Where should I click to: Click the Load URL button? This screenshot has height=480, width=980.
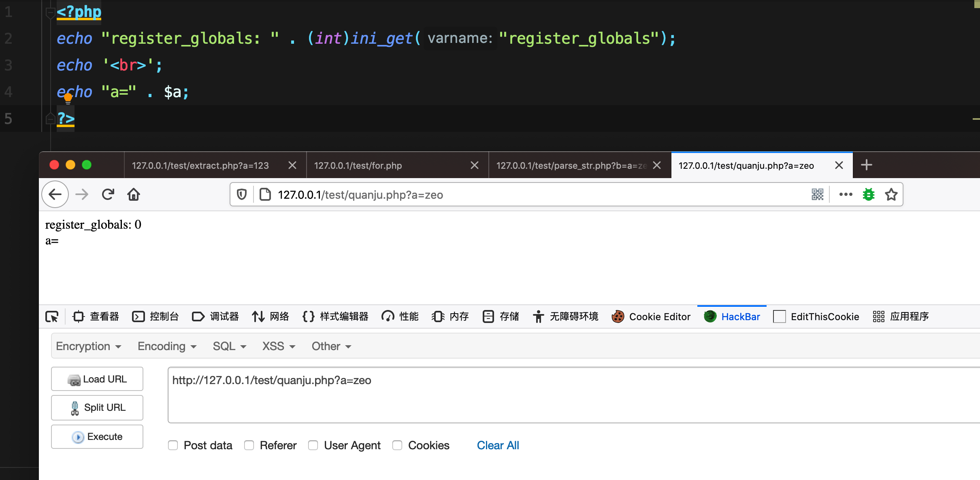[x=97, y=379]
